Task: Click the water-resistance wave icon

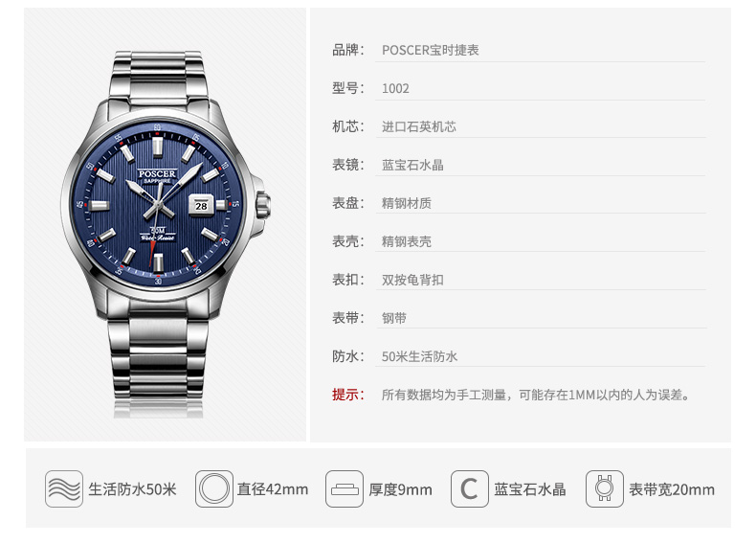Action: click(64, 489)
